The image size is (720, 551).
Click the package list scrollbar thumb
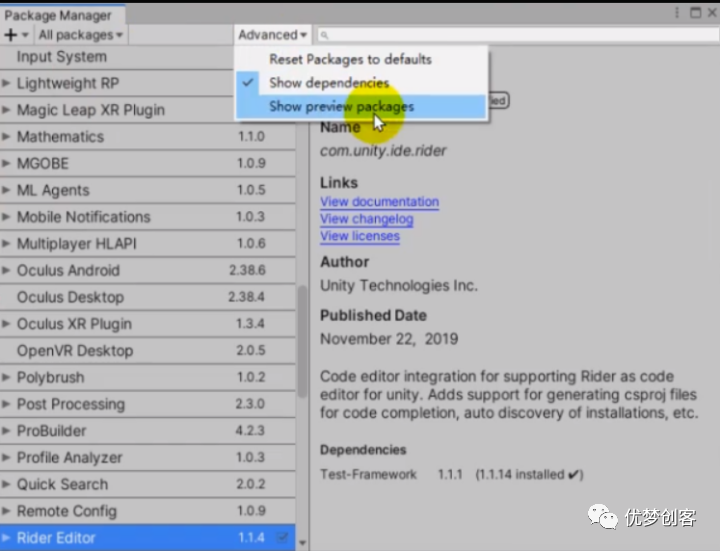click(302, 341)
